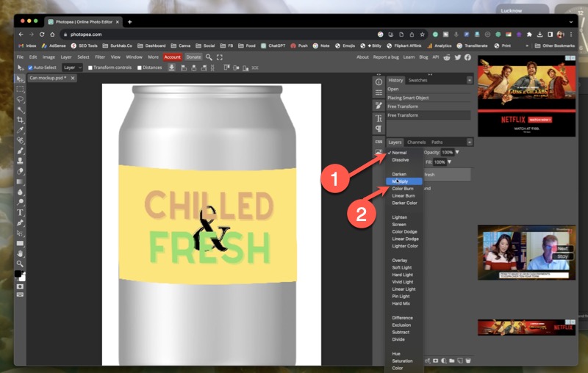This screenshot has width=588, height=373.
Task: Toggle Quick Mask mode icon
Action: [x=21, y=286]
